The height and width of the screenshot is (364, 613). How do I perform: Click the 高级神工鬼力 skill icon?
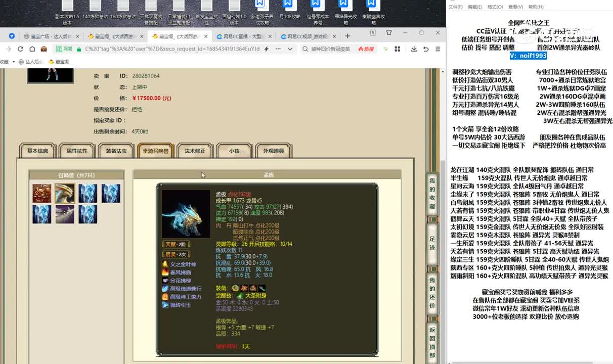pyautogui.click(x=165, y=297)
